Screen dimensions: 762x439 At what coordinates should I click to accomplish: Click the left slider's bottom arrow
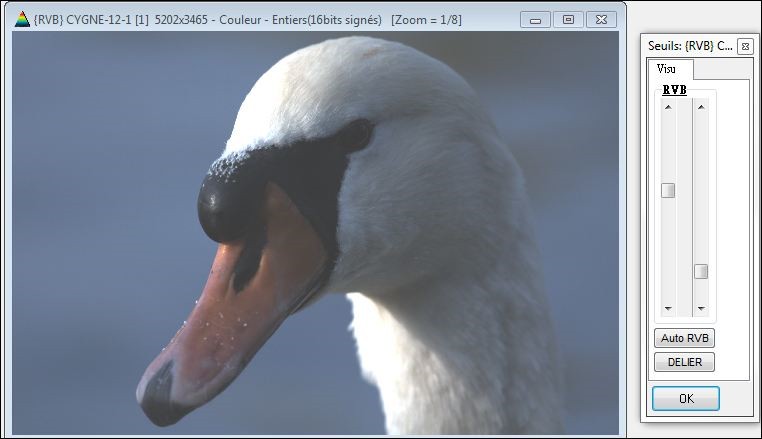(668, 309)
